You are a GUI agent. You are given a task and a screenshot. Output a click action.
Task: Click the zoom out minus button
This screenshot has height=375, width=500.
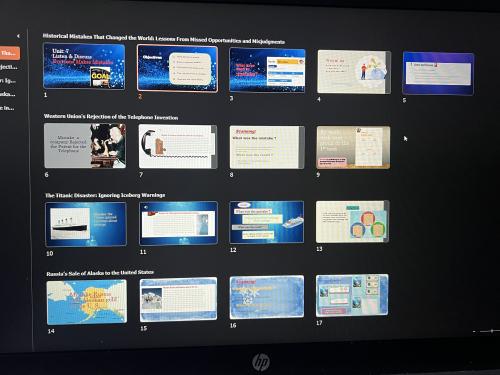pyautogui.click(x=474, y=331)
